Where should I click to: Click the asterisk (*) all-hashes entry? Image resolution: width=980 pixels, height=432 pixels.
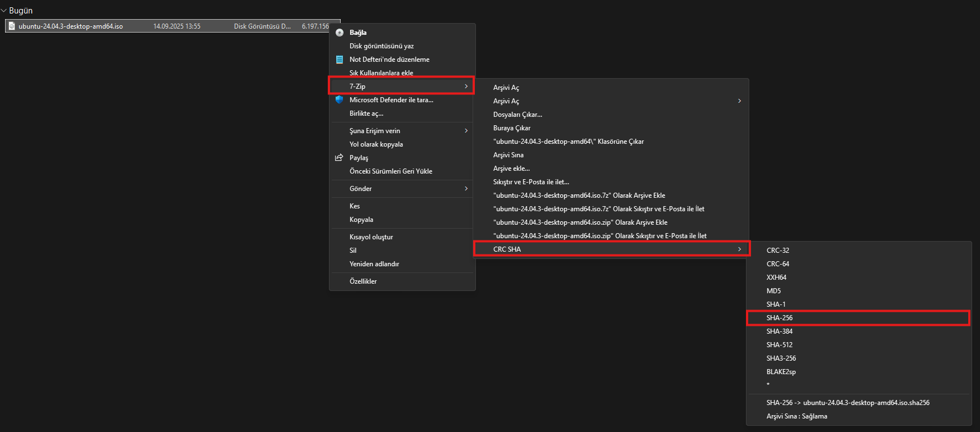click(859, 385)
